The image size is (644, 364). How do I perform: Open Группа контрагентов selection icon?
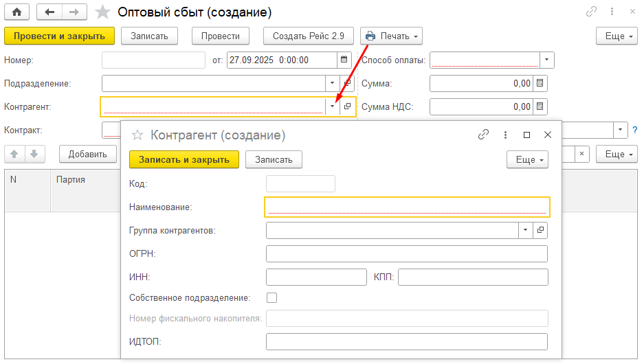click(540, 230)
